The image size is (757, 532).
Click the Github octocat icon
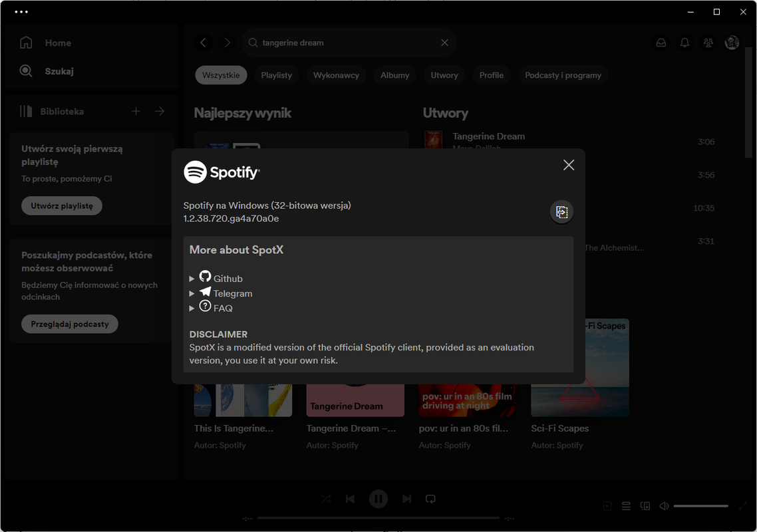click(x=205, y=276)
